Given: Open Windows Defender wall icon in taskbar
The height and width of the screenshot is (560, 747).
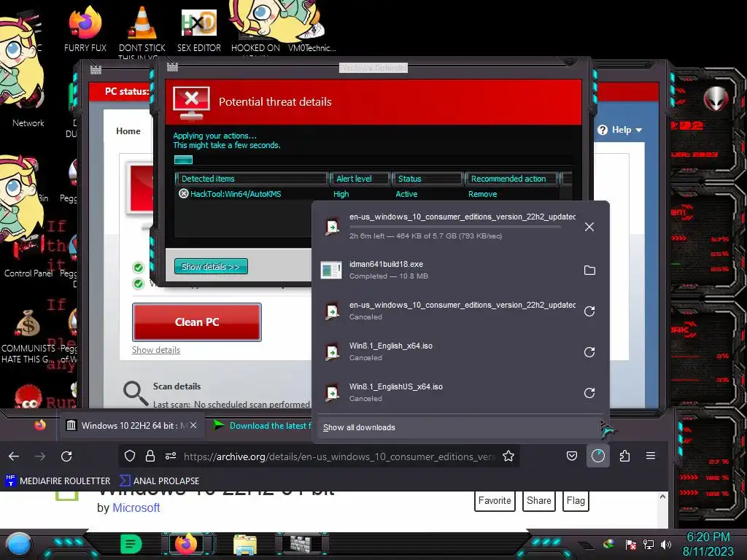Looking at the screenshot, I should click(x=301, y=544).
